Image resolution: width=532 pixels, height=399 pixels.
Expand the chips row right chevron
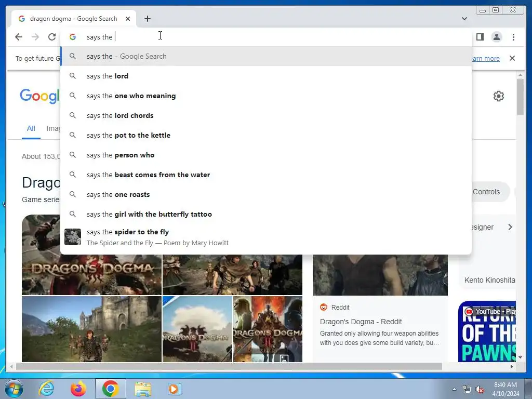pos(510,227)
